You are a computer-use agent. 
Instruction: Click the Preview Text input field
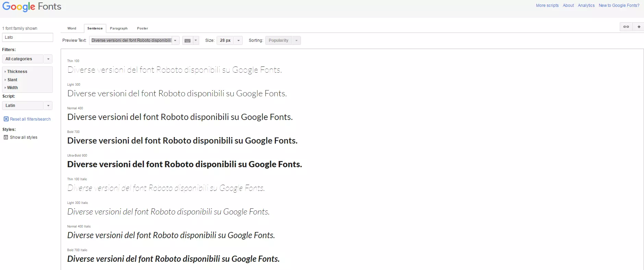click(130, 40)
